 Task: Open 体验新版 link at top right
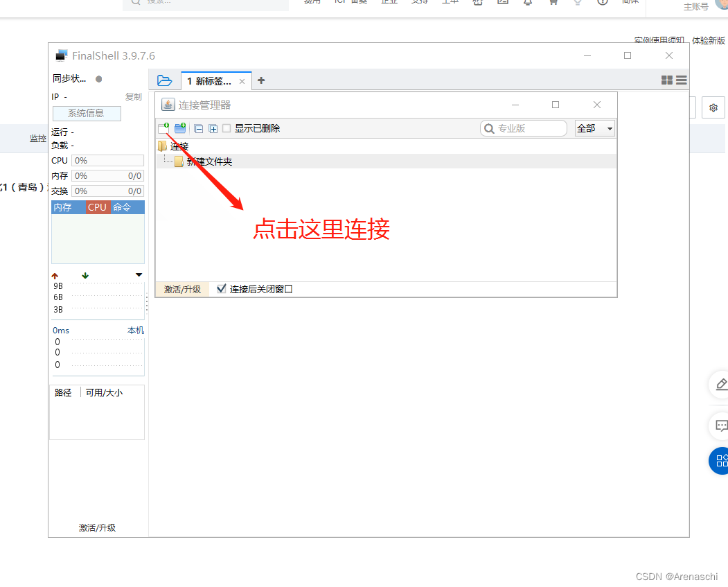pyautogui.click(x=709, y=40)
